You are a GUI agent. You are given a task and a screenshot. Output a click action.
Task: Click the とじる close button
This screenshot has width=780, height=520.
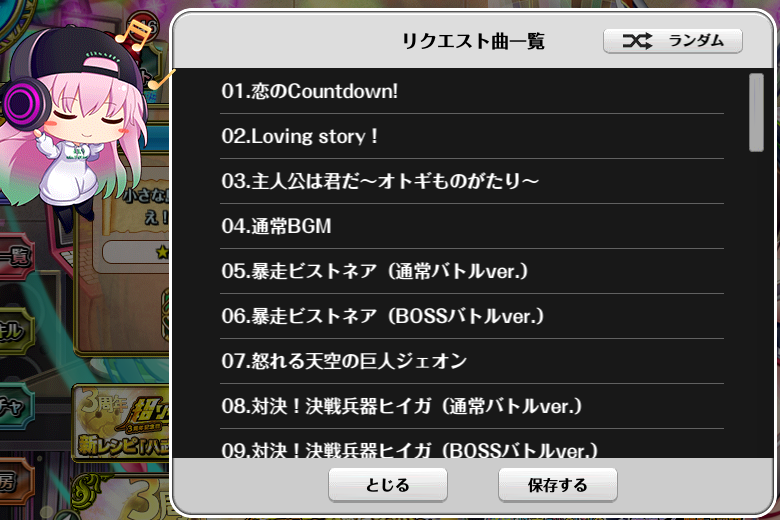tap(388, 485)
